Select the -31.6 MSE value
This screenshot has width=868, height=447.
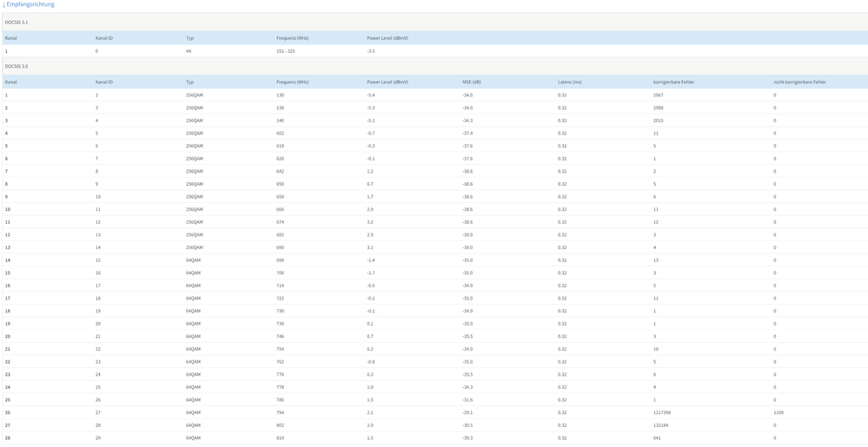click(467, 400)
